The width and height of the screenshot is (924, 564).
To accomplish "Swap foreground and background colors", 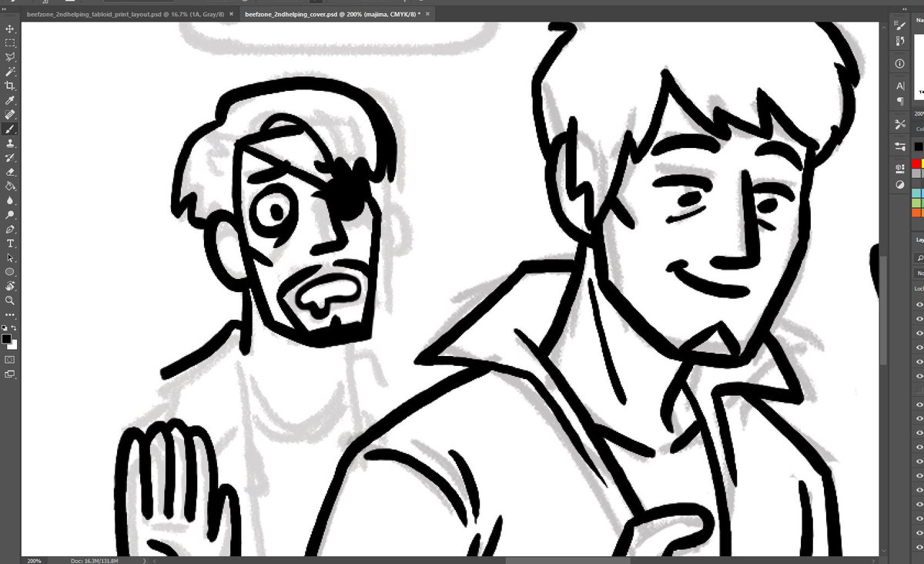I will coord(14,327).
